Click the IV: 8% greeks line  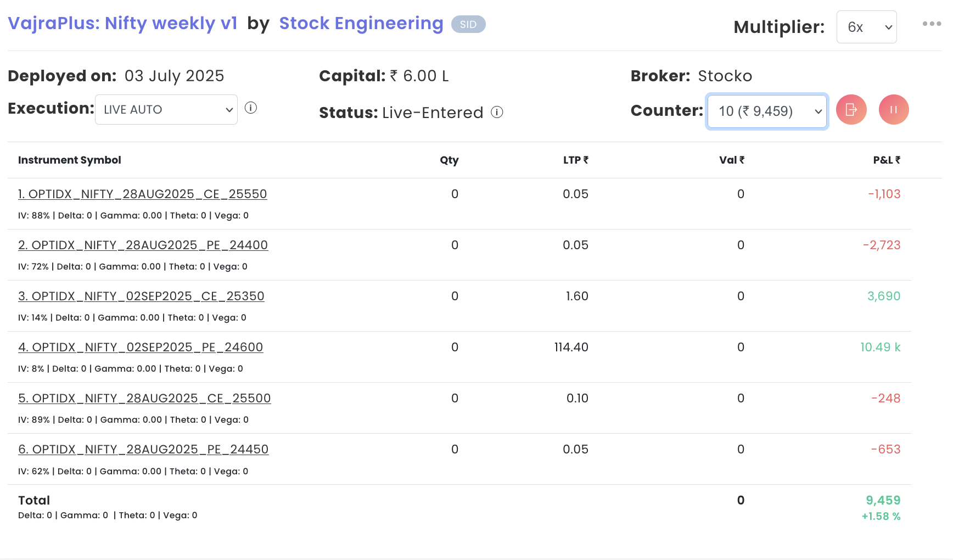point(131,368)
